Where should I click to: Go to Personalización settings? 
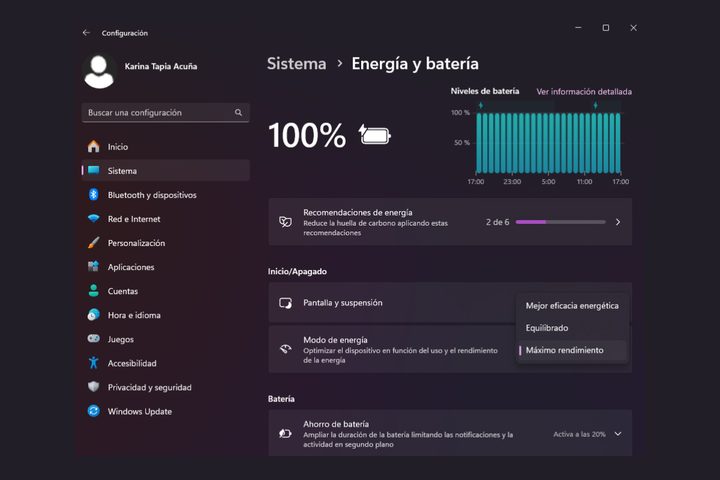[136, 243]
